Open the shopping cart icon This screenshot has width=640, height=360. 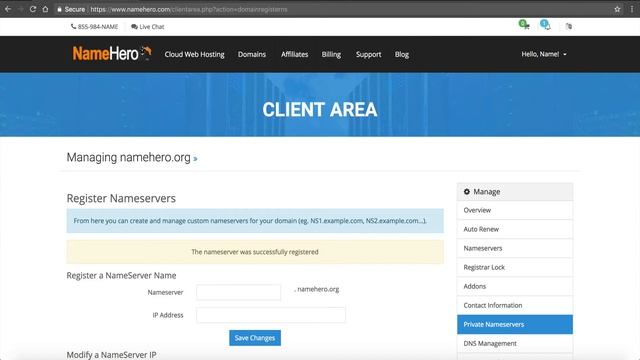pos(524,25)
